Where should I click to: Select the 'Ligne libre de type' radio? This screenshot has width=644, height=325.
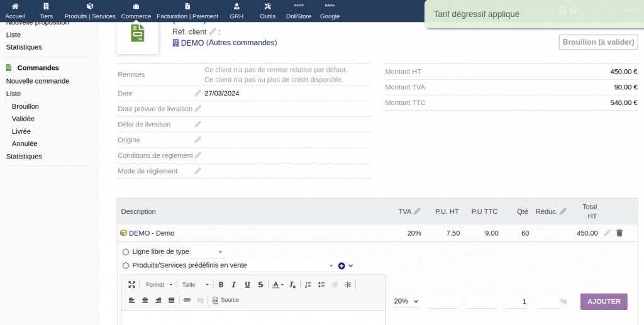pos(126,252)
